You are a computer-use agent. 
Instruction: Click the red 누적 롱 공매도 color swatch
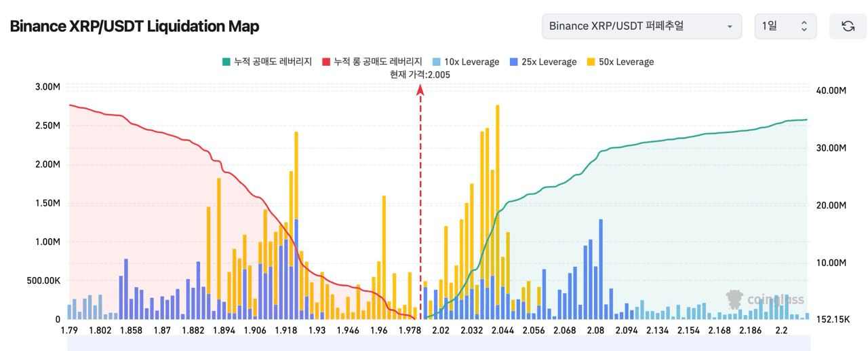[326, 62]
